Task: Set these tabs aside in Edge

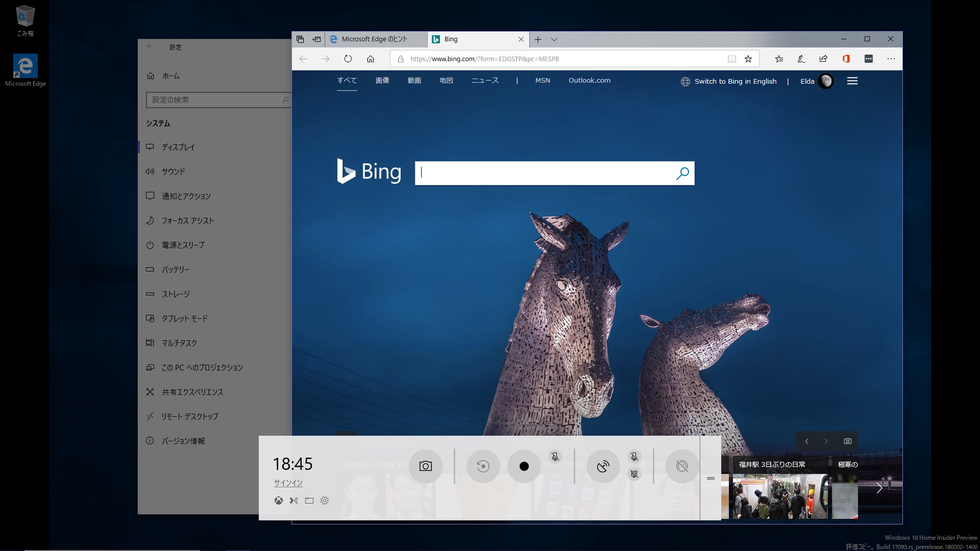Action: click(x=316, y=39)
